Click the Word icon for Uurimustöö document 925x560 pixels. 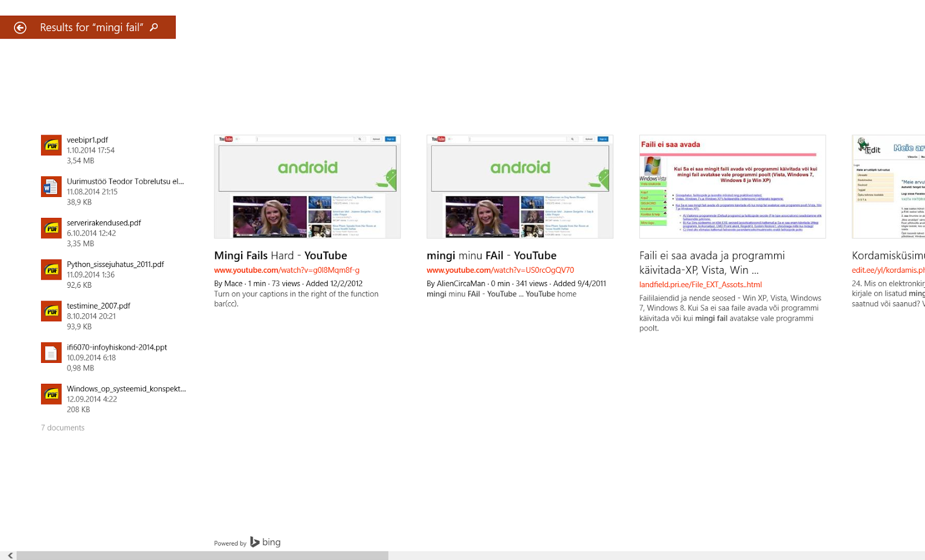51,187
